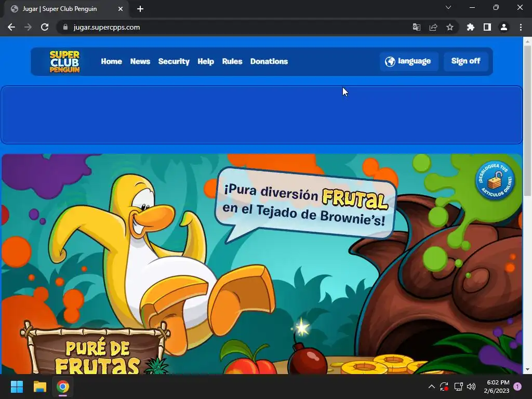Open the language selector
The width and height of the screenshot is (532, 399).
tap(409, 61)
